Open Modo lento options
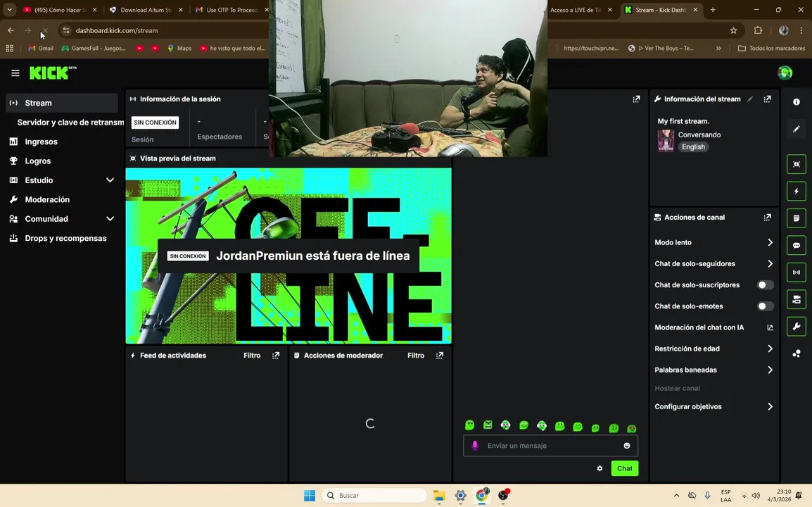 pyautogui.click(x=713, y=243)
